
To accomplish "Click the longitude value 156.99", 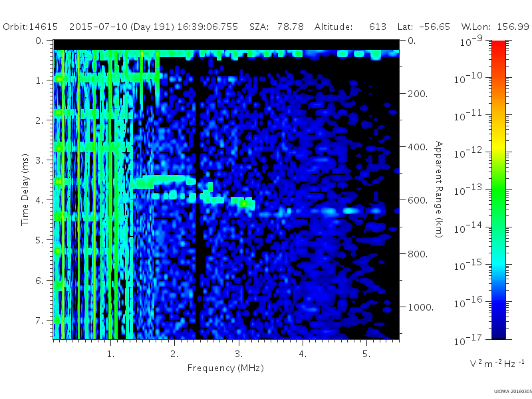I will 513,27.
